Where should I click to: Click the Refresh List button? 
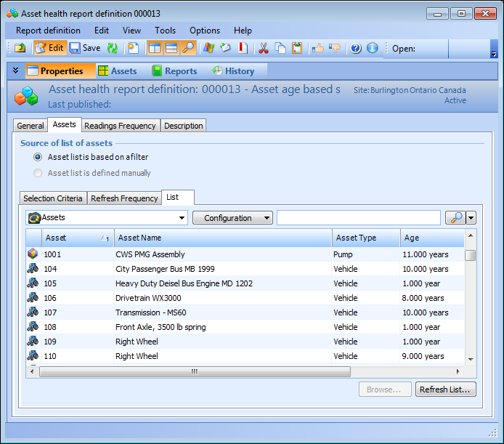[446, 389]
